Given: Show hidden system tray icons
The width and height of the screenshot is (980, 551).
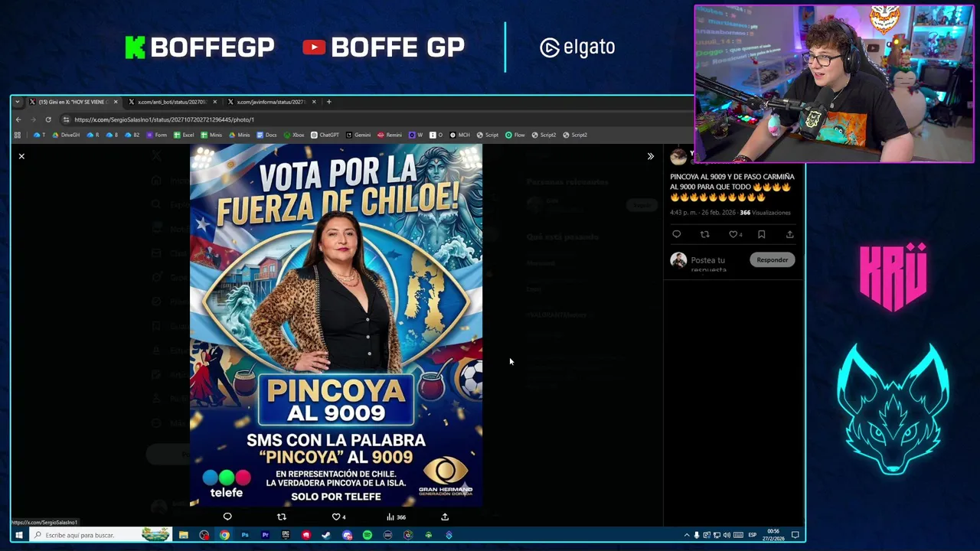Looking at the screenshot, I should [686, 535].
